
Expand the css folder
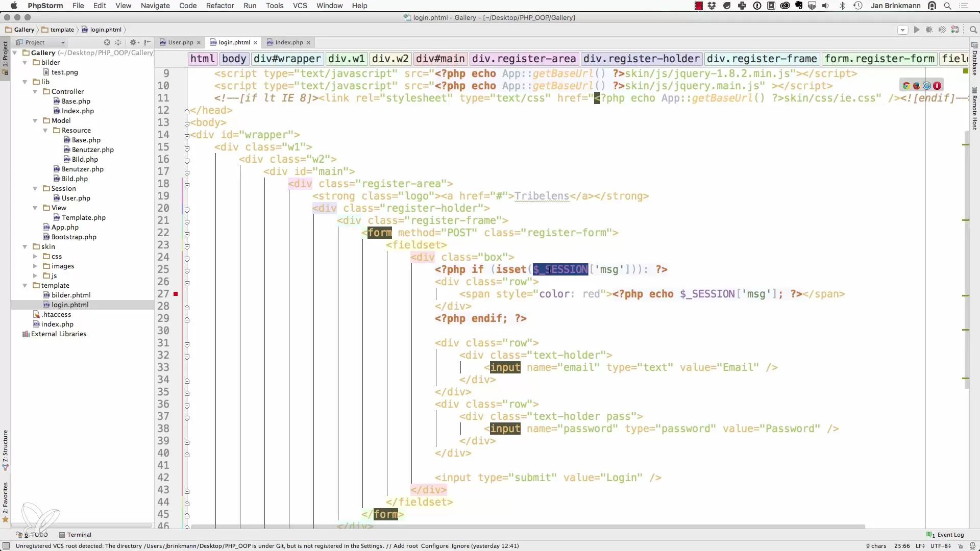35,256
